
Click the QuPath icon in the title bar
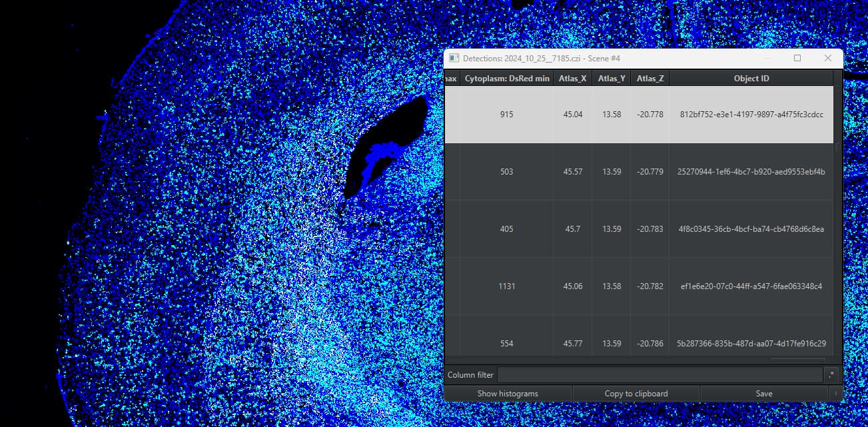pos(456,58)
